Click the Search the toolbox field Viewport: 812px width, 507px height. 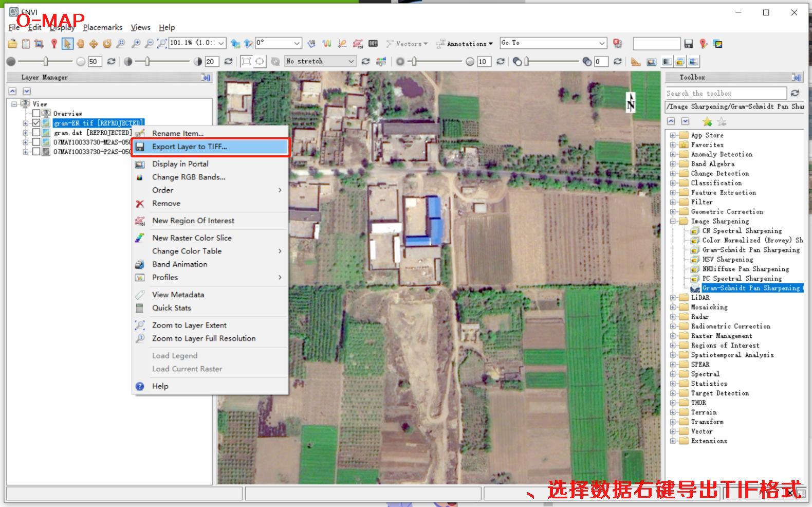tap(726, 93)
